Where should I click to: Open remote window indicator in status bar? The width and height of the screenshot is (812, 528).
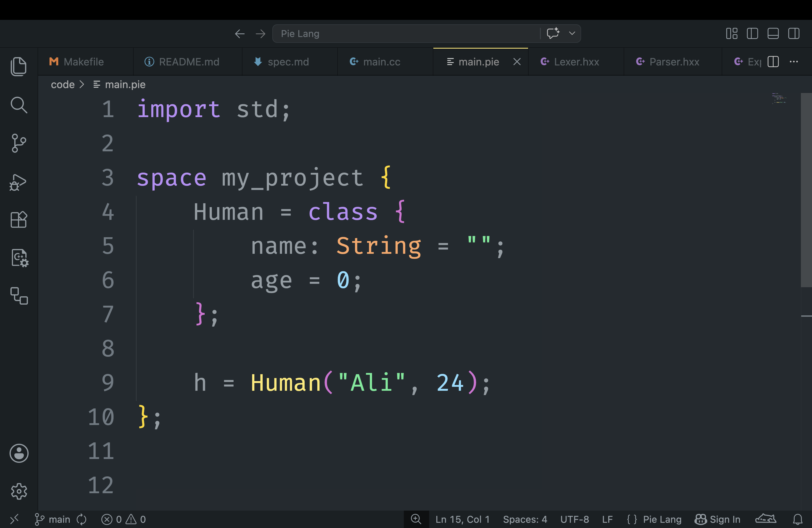[14, 519]
